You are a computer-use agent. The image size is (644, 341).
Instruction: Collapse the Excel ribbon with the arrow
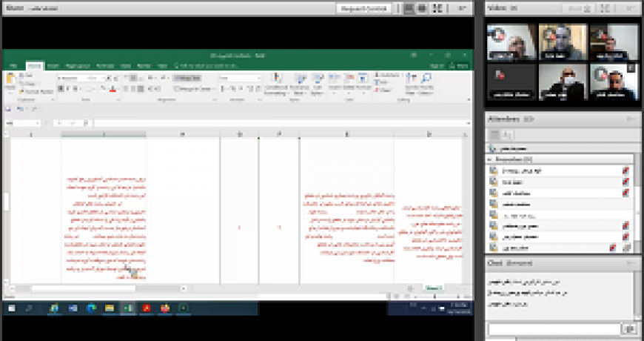click(x=468, y=99)
